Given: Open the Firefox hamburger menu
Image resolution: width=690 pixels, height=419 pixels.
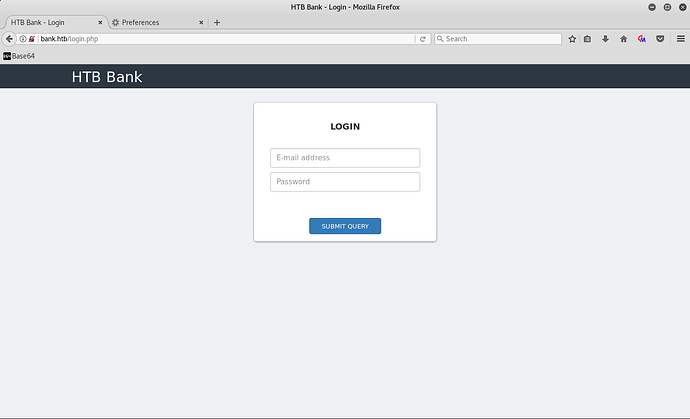Looking at the screenshot, I should (680, 39).
